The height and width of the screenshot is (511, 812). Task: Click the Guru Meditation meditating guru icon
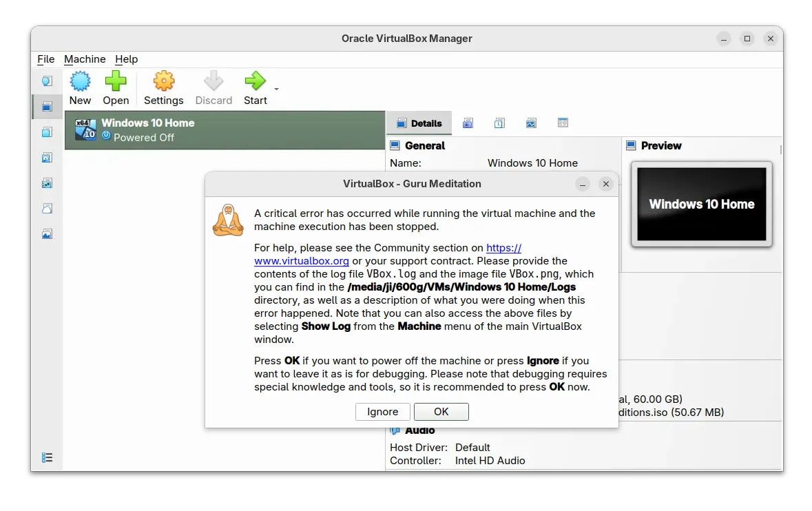click(228, 220)
